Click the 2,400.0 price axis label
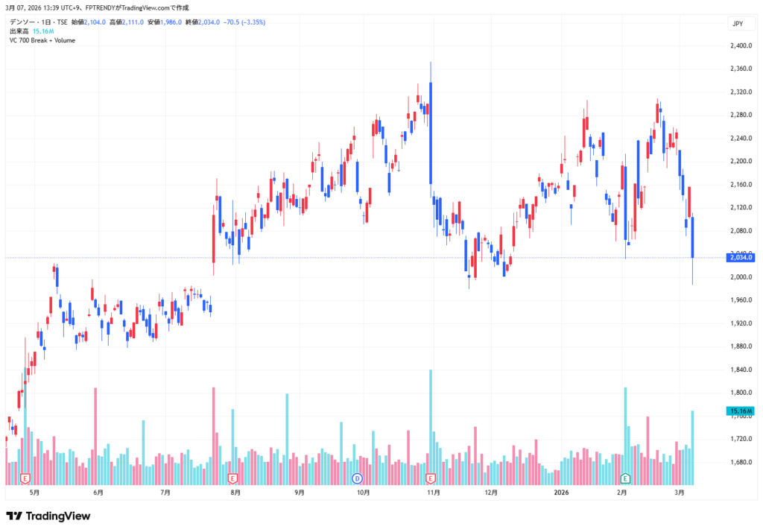Image resolution: width=763 pixels, height=532 pixels. [x=741, y=45]
